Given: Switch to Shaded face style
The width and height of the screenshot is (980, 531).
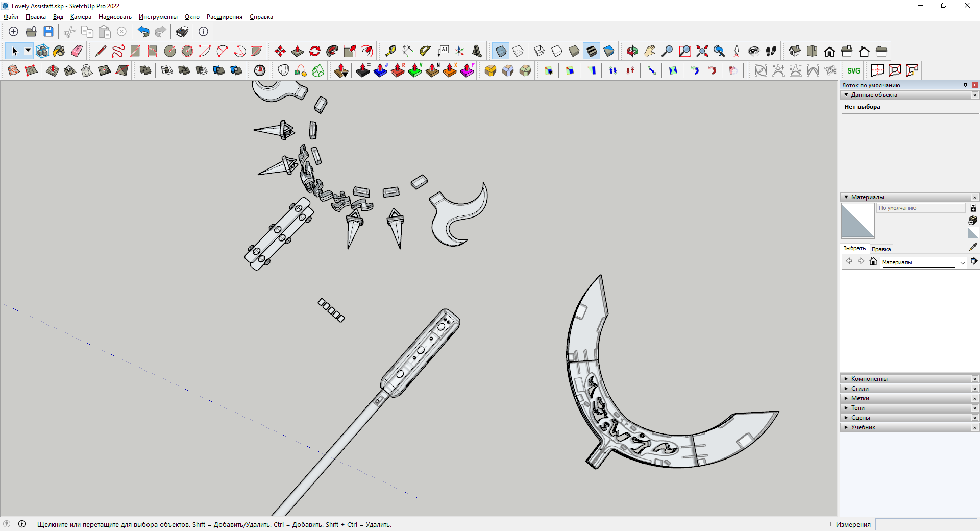Looking at the screenshot, I should click(574, 51).
